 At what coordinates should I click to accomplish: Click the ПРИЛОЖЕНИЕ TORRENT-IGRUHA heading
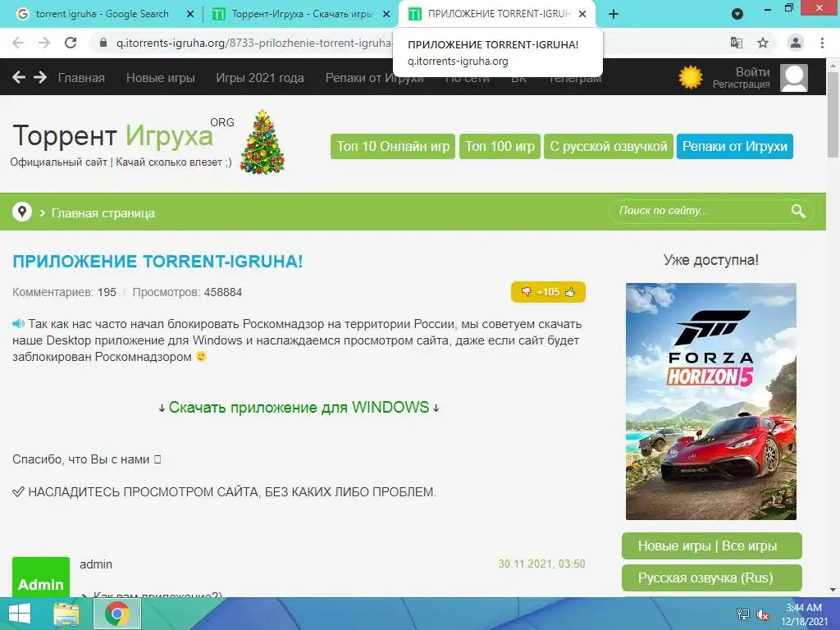click(157, 262)
